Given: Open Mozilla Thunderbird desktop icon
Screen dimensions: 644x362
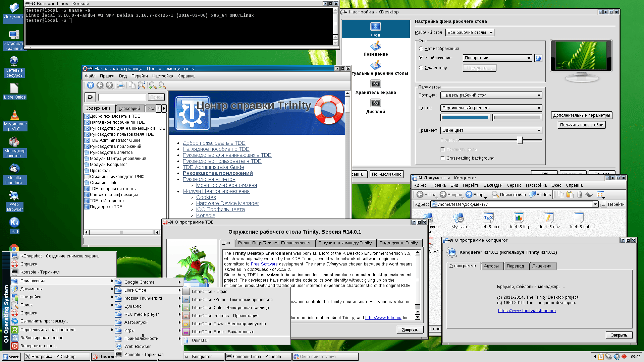Looking at the screenshot, I should pyautogui.click(x=15, y=174).
